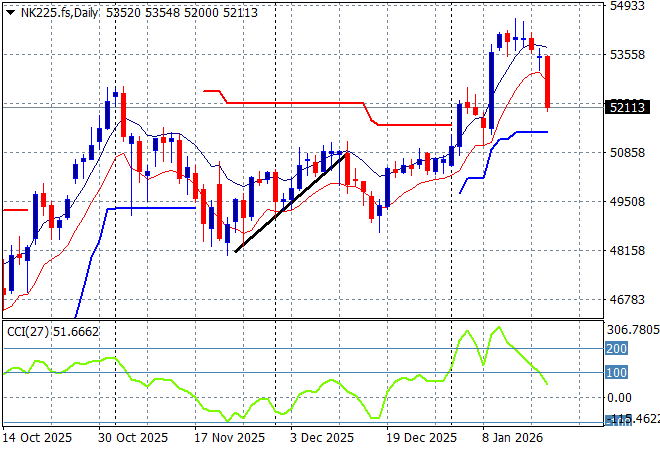Image resolution: width=660 pixels, height=450 pixels.
Task: Click the 49508 price axis label
Action: pyautogui.click(x=629, y=201)
